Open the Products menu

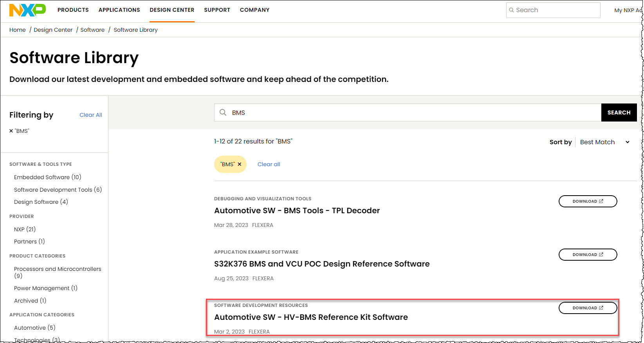point(73,10)
